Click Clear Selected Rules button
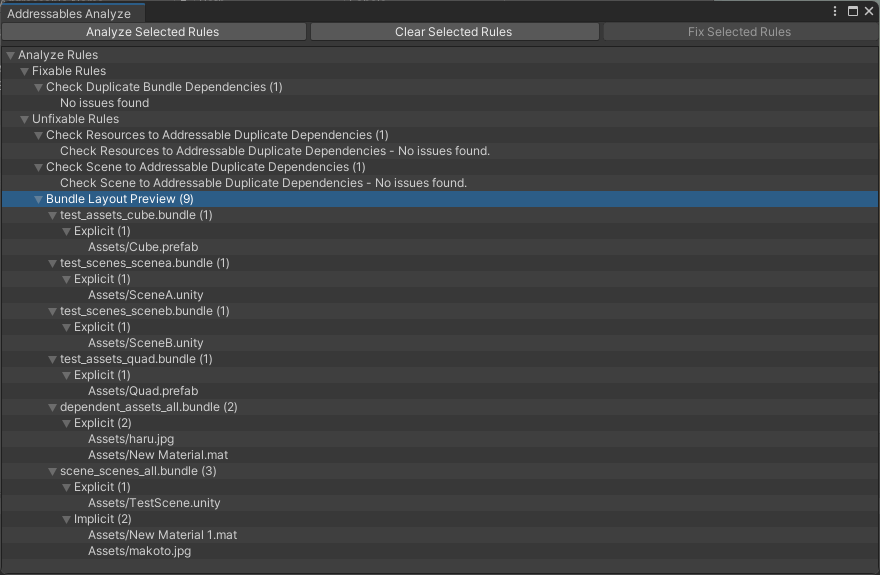 pyautogui.click(x=454, y=32)
